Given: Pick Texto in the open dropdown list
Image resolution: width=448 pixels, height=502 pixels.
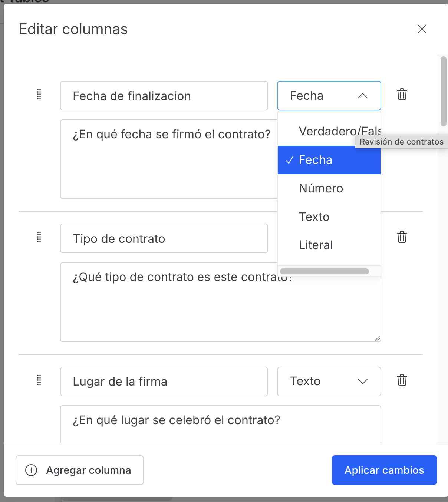Looking at the screenshot, I should [329, 217].
